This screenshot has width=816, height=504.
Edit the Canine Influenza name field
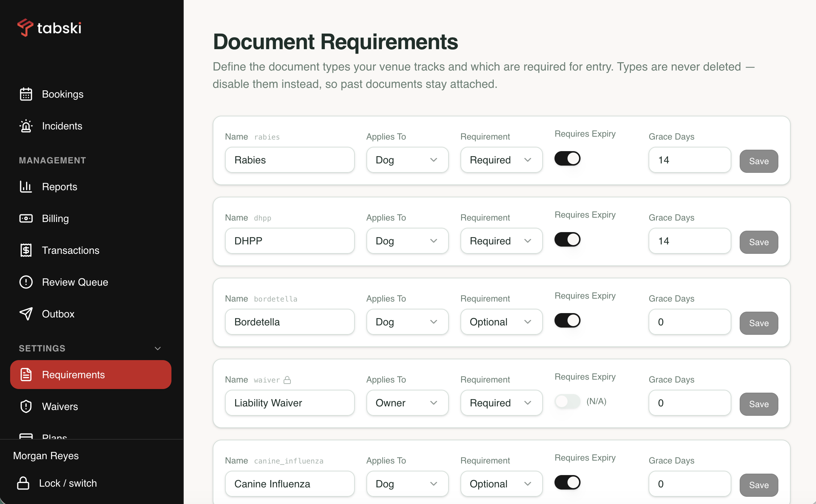click(290, 484)
